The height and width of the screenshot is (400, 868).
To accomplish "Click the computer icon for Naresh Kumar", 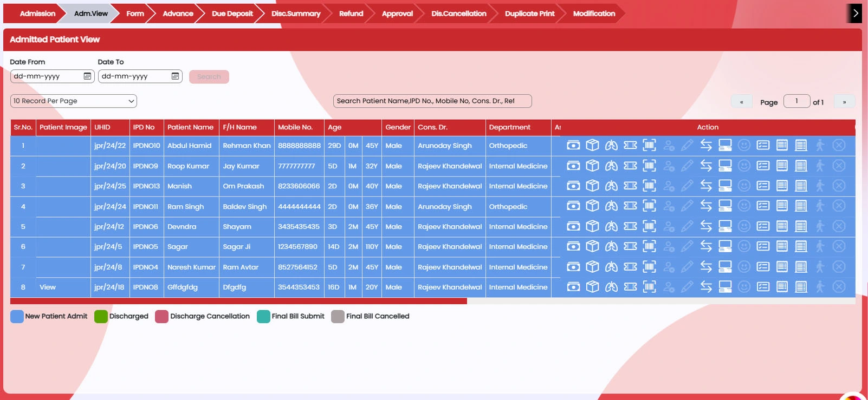I will (x=725, y=267).
